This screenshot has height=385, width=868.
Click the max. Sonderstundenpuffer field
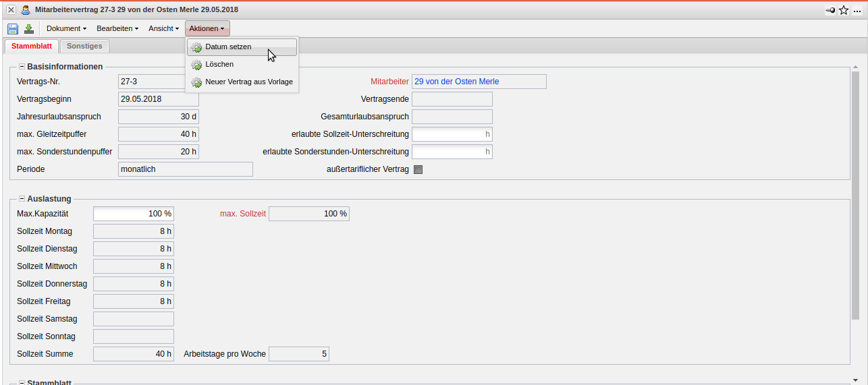click(x=159, y=152)
